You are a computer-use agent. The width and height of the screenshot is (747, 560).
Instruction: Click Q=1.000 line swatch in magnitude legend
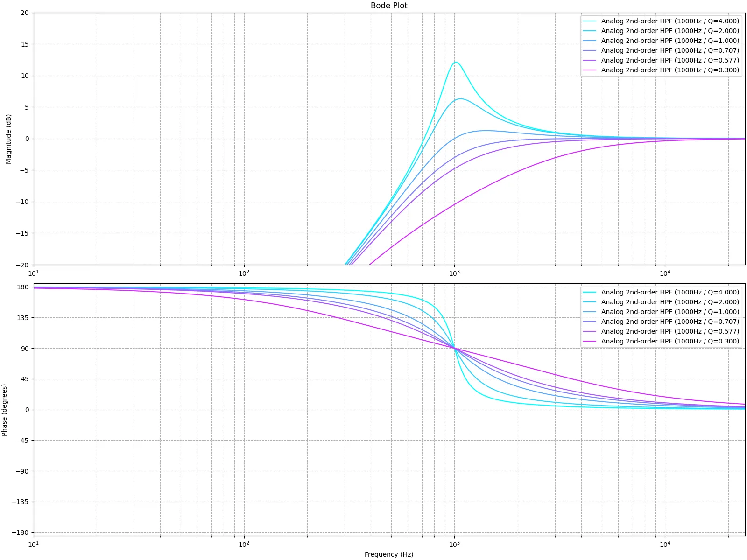coord(590,41)
